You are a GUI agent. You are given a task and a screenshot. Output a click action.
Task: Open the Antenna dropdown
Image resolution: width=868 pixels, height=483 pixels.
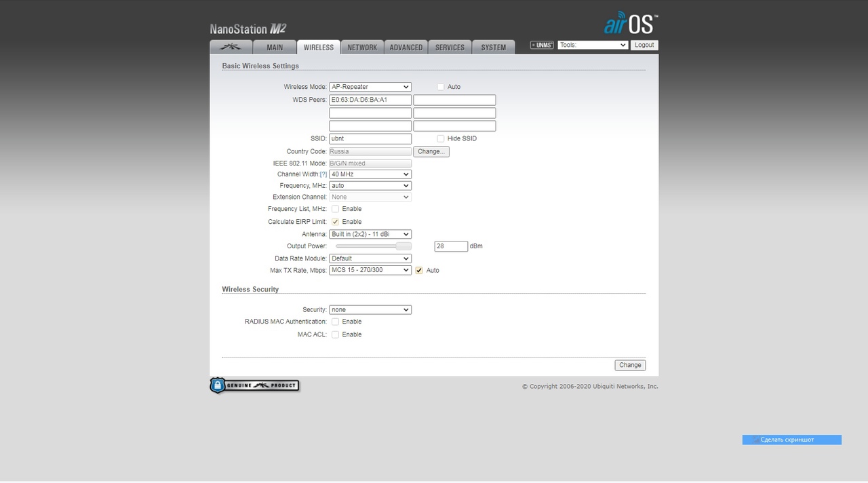[x=370, y=234]
